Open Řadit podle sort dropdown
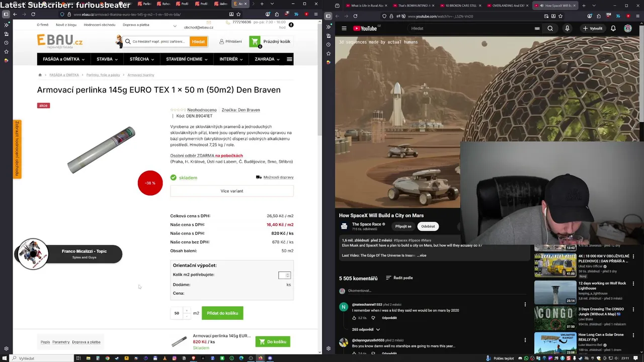This screenshot has width=644, height=362. click(399, 278)
